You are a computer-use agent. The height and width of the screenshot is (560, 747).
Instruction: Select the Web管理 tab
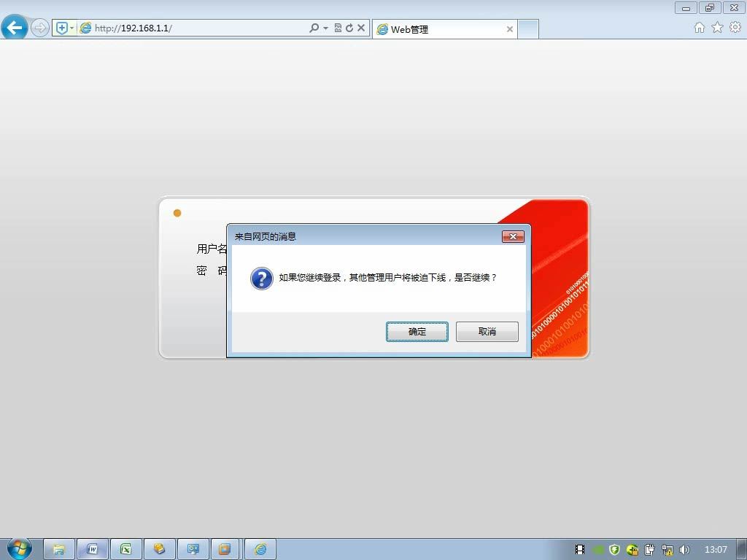click(x=444, y=29)
